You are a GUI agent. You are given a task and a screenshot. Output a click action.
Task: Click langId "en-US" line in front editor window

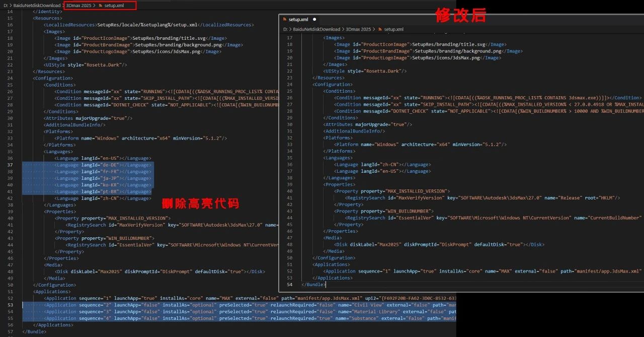coord(383,171)
